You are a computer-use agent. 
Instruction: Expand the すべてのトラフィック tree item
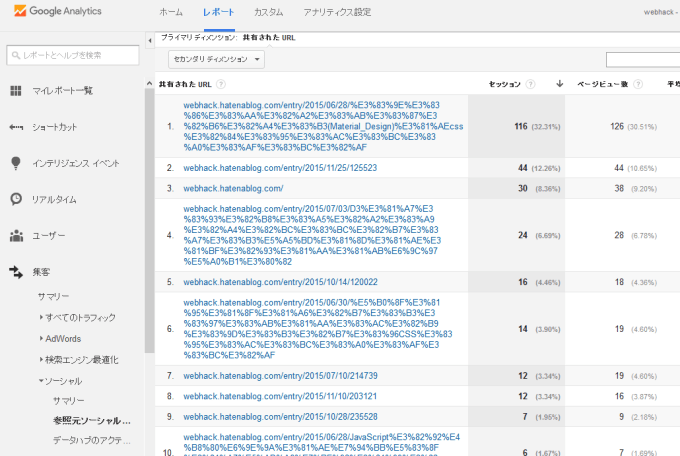coord(41,317)
